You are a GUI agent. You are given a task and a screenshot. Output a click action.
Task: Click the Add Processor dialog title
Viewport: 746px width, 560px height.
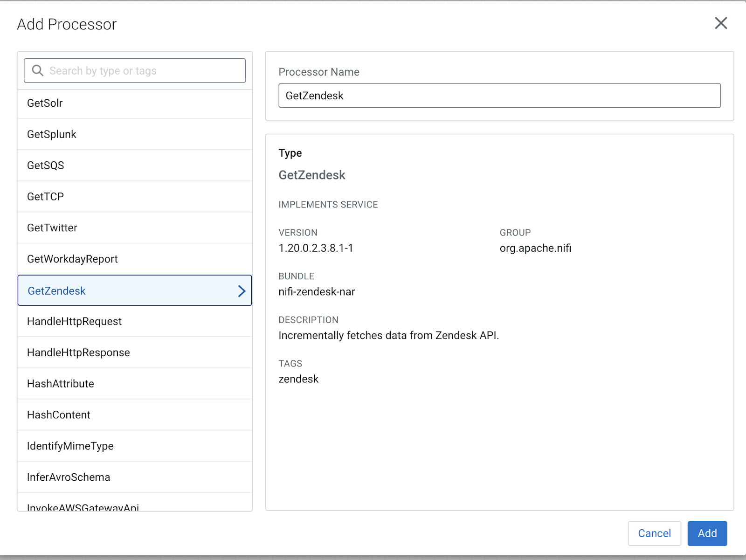point(67,24)
